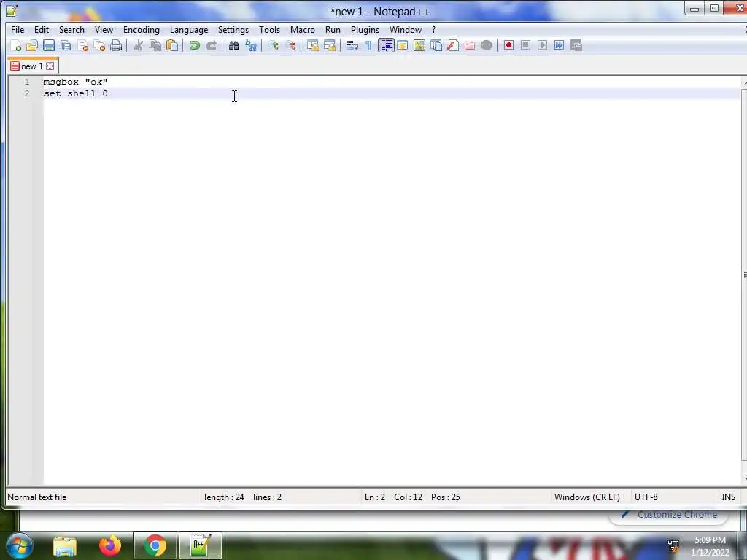Open Find with the binoculars icon
Viewport: 747px width, 560px height.
click(x=233, y=46)
